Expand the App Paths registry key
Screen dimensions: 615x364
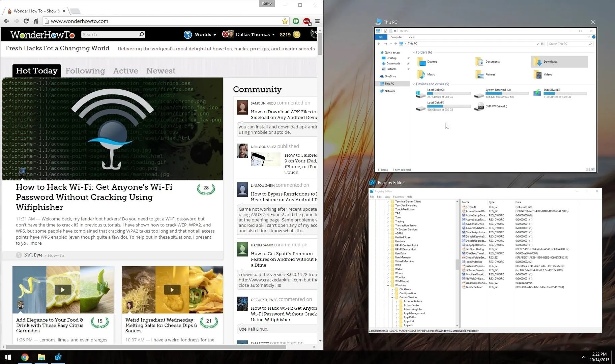[397, 317]
